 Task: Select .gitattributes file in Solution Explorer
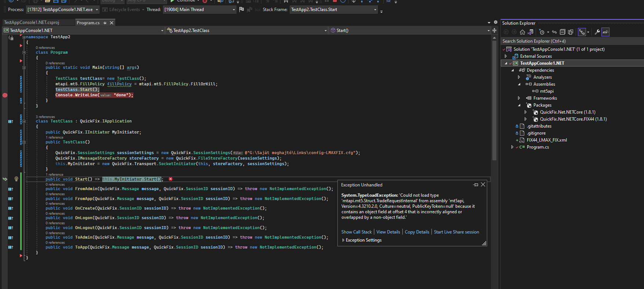tap(539, 126)
